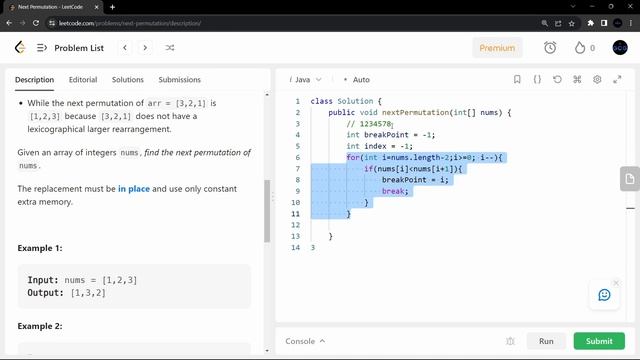Go back in browser history

coord(9,23)
